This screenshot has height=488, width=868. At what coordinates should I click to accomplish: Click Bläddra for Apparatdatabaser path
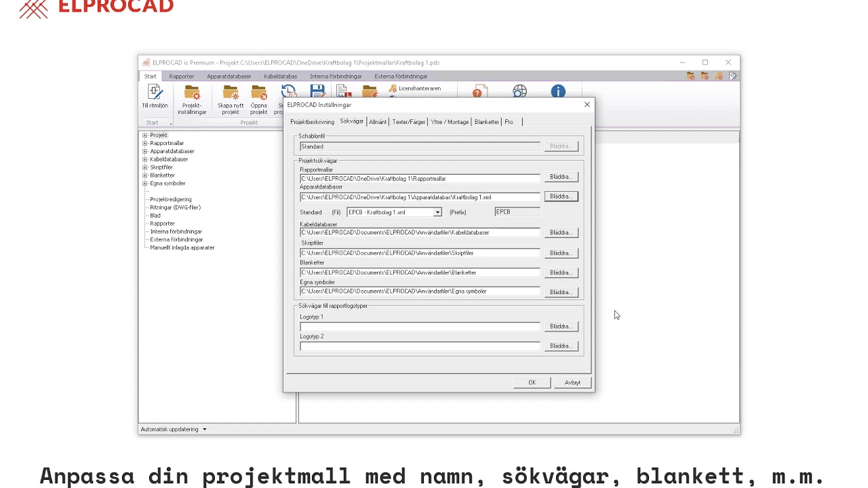click(x=561, y=197)
